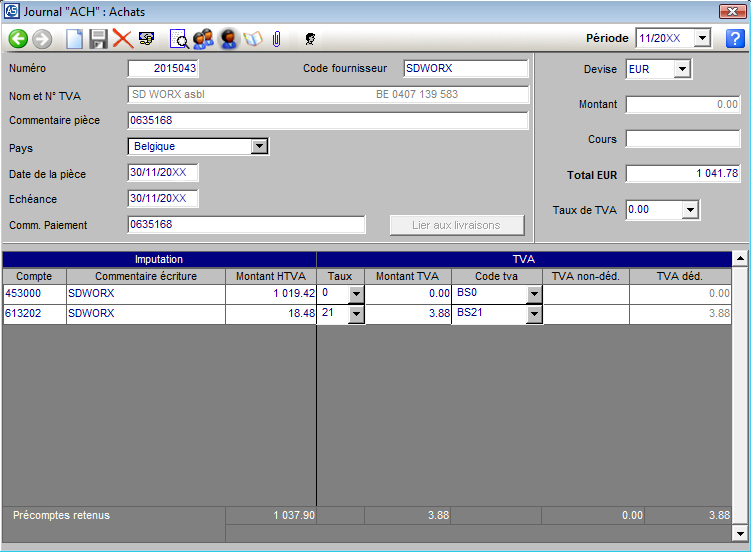Click the new blank document icon
The width and height of the screenshot is (751, 552).
pos(75,39)
